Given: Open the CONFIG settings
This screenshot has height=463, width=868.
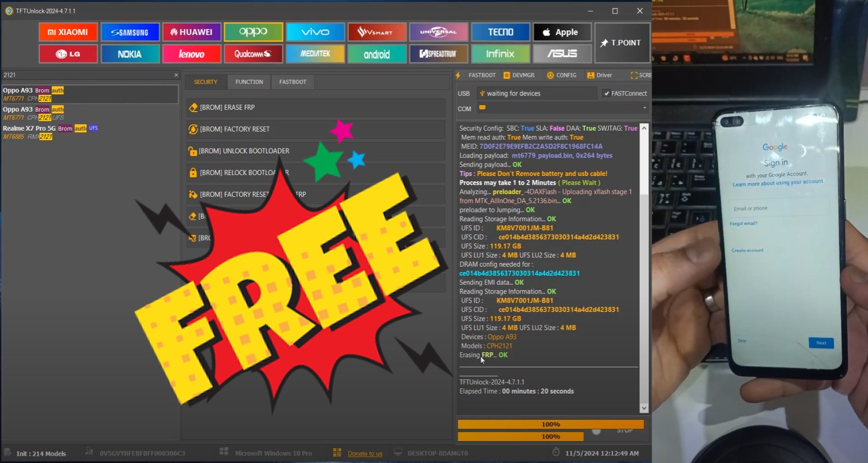Looking at the screenshot, I should click(x=562, y=75).
